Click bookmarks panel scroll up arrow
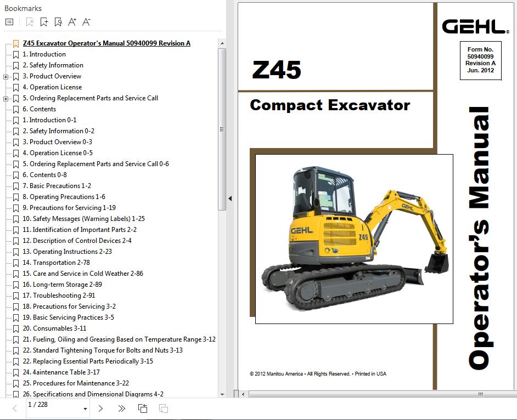Image resolution: width=517 pixels, height=420 pixels. (222, 43)
